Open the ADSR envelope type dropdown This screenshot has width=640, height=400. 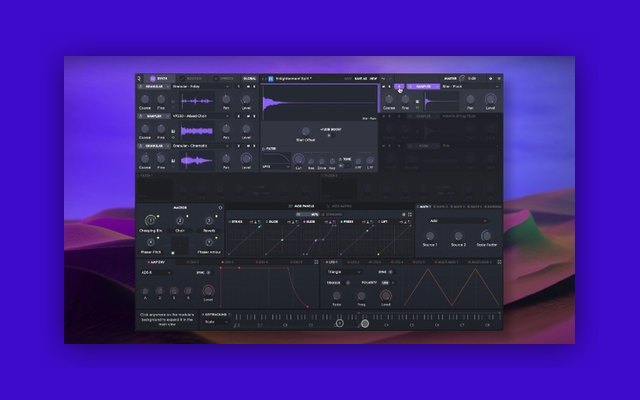(x=156, y=273)
